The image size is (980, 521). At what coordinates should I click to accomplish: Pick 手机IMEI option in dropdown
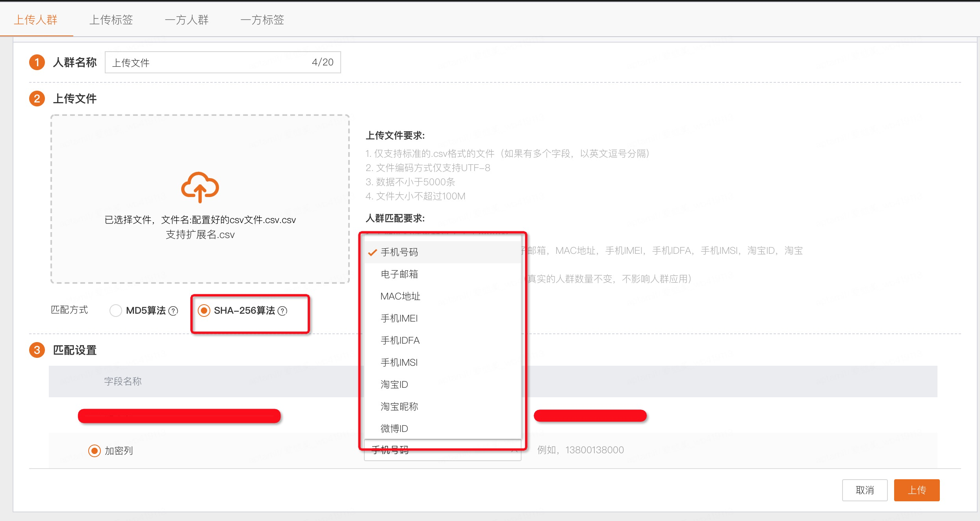[399, 318]
